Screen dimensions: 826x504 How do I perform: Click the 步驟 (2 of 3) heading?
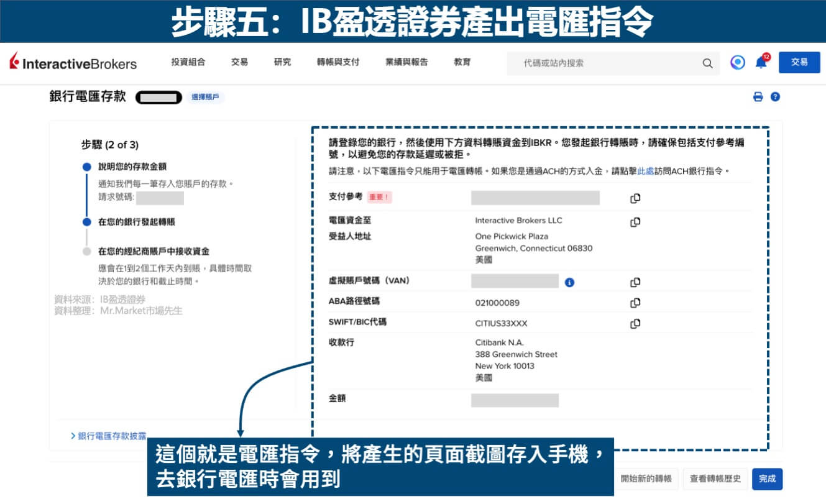tap(110, 145)
